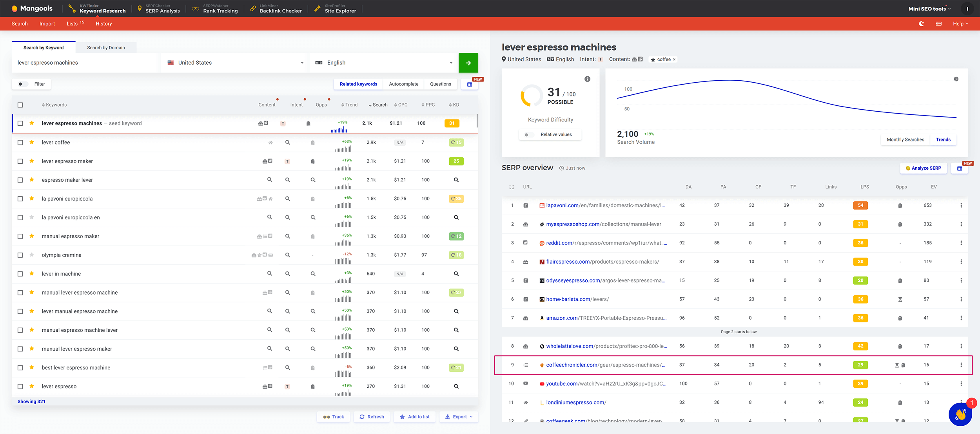The height and width of the screenshot is (434, 980).
Task: Click opps lock icon for lapavoni.com row
Action: (900, 206)
